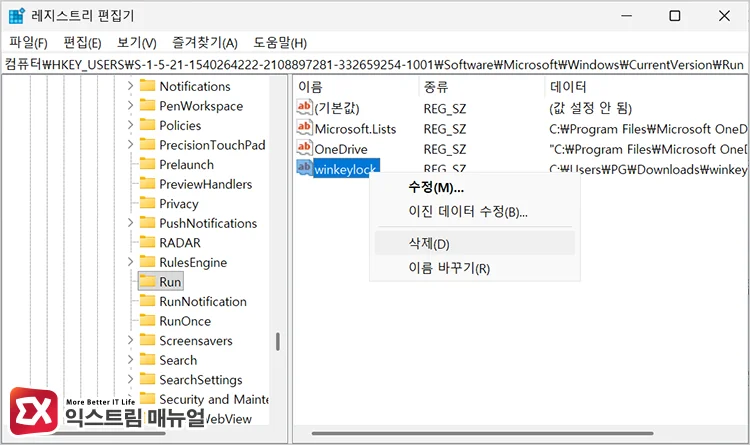Screen dimensions: 750x445
Task: Click the Search folder icon
Action: (x=147, y=360)
